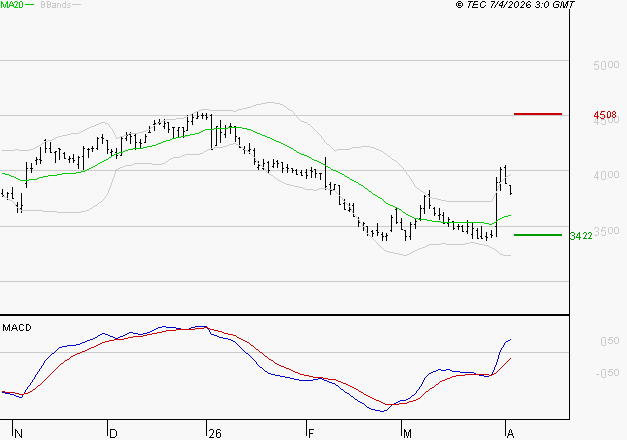Click the TEC copyright timestamp text
The image size is (627, 440).
(515, 5)
